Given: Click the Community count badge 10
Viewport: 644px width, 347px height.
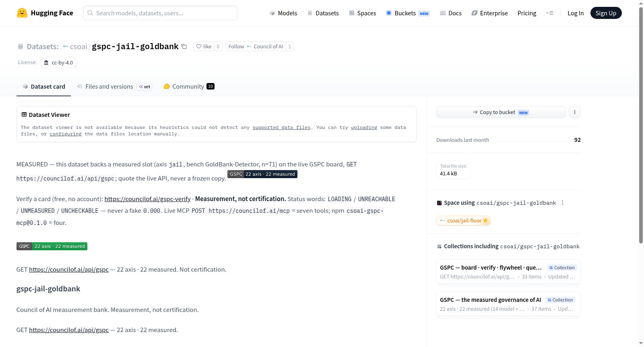Looking at the screenshot, I should (211, 86).
